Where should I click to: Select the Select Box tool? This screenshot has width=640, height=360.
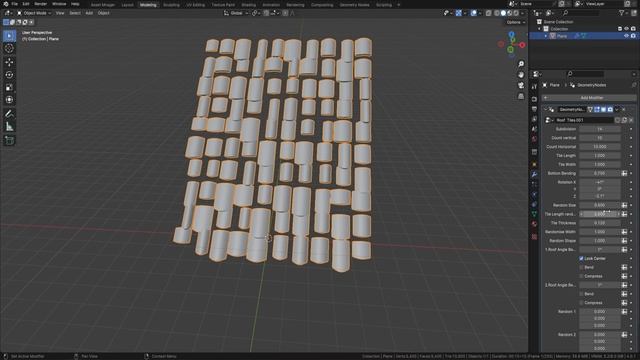coord(9,36)
